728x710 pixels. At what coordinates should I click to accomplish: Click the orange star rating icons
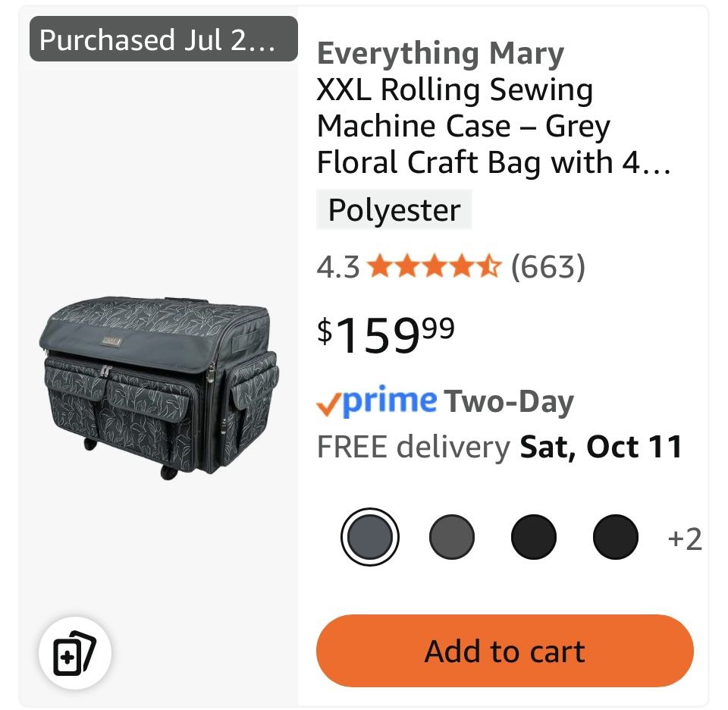point(433,267)
